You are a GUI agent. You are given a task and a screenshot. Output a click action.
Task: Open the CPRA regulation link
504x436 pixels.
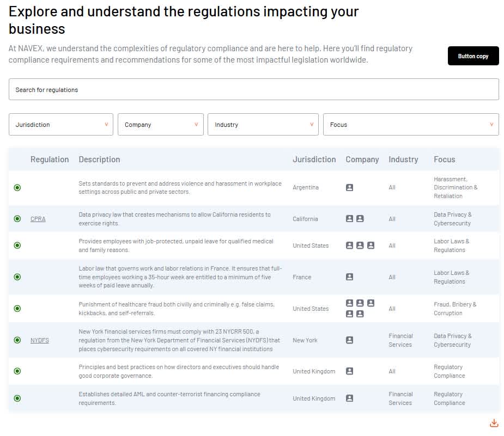coord(38,219)
